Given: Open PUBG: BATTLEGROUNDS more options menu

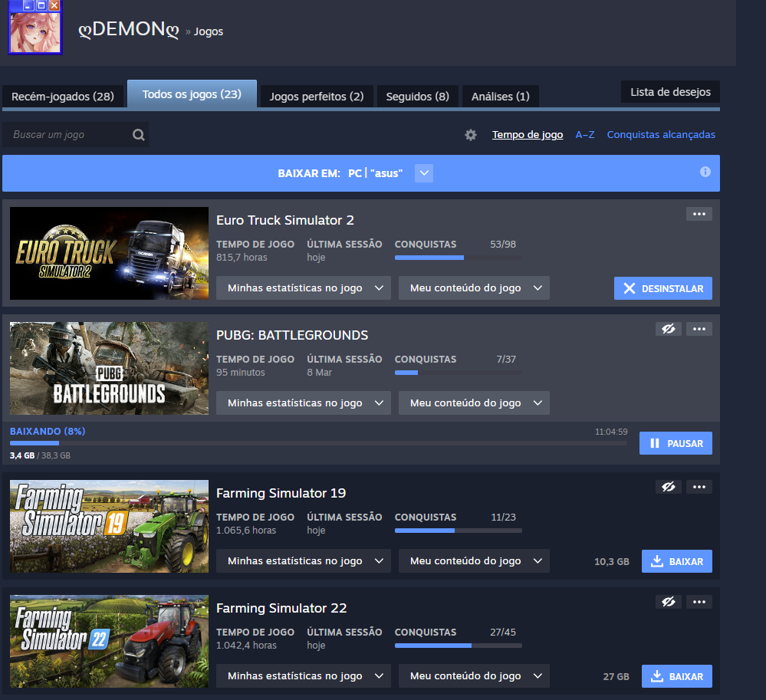Looking at the screenshot, I should (699, 329).
